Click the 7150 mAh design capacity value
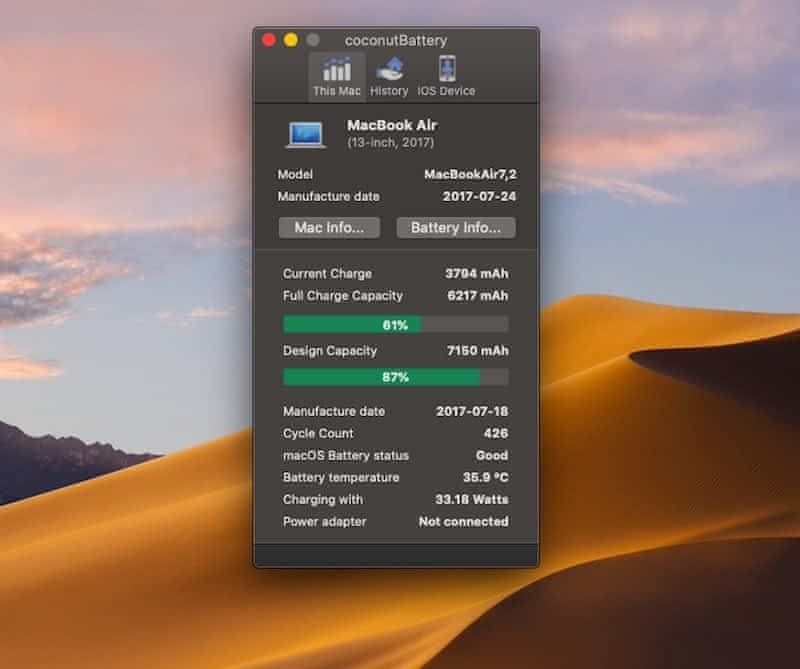800x669 pixels. click(478, 351)
